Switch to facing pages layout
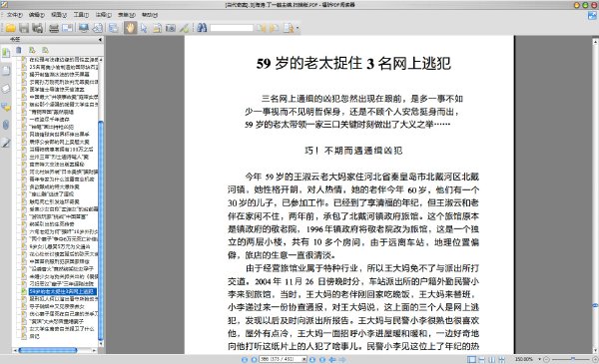Screen dimensions: 599x364 491,359
